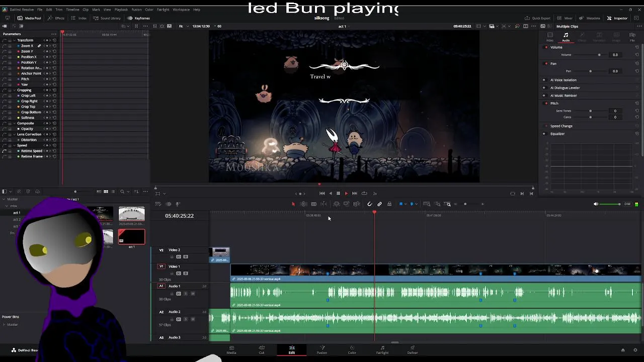The image size is (644, 362).
Task: Enable the Equalizer switch
Action: [544, 134]
